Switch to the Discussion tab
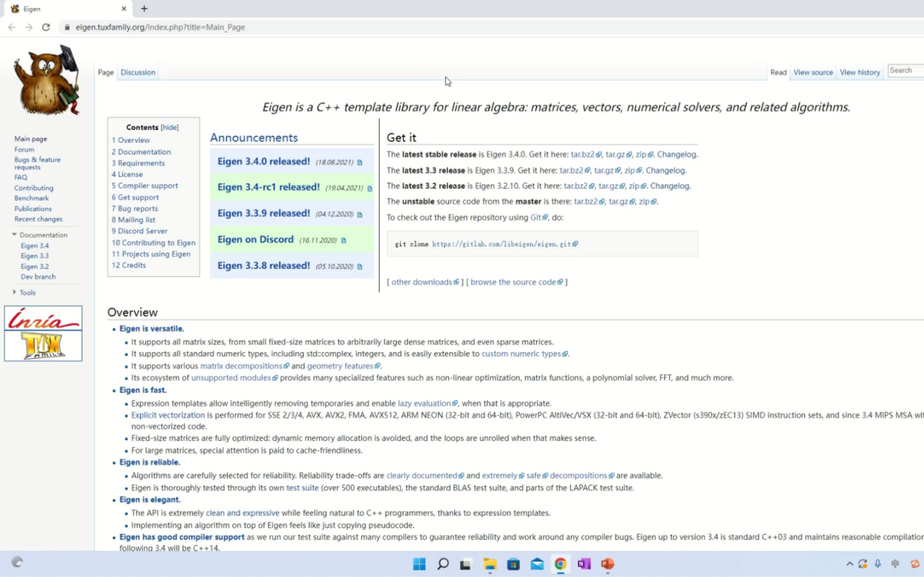This screenshot has height=577, width=924. [x=138, y=73]
